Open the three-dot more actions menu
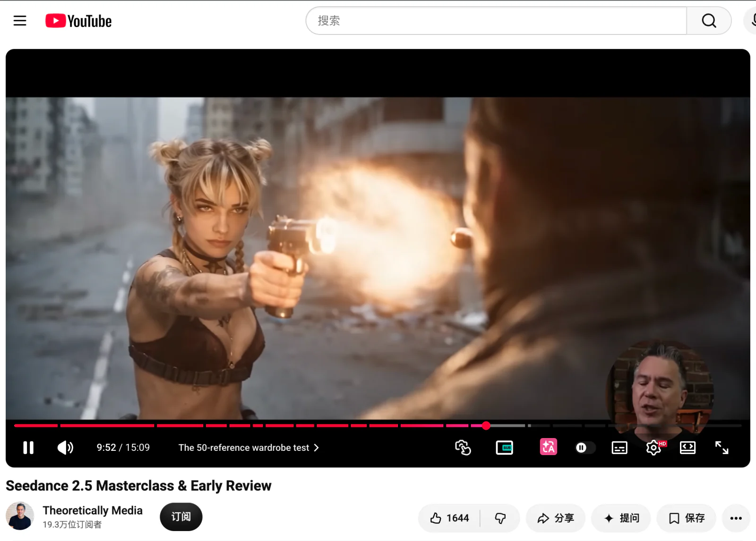Image resolution: width=756 pixels, height=541 pixels. (736, 518)
